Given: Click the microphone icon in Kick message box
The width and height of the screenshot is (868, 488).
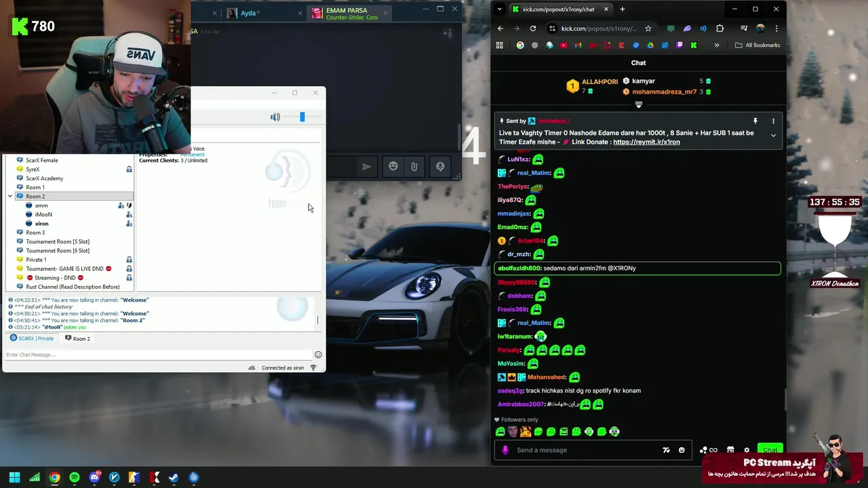Looking at the screenshot, I should point(505,450).
